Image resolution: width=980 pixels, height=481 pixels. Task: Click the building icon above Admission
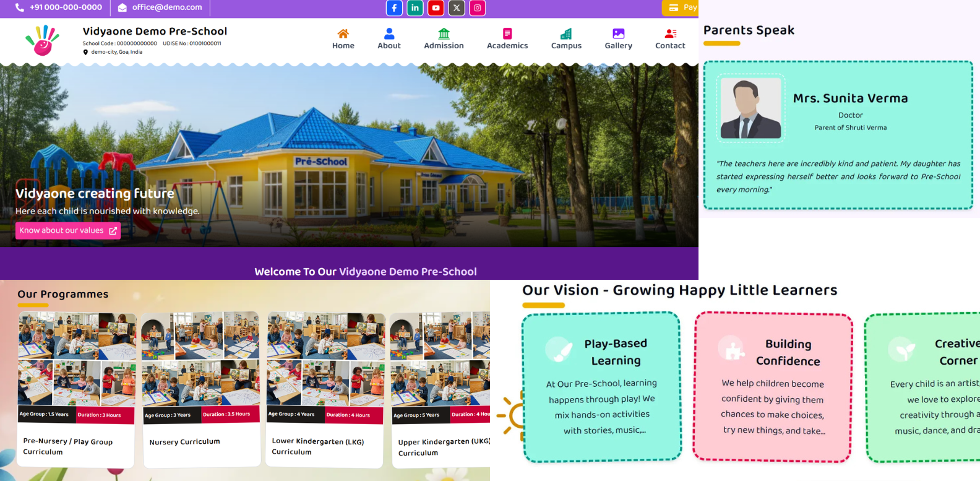click(x=444, y=33)
